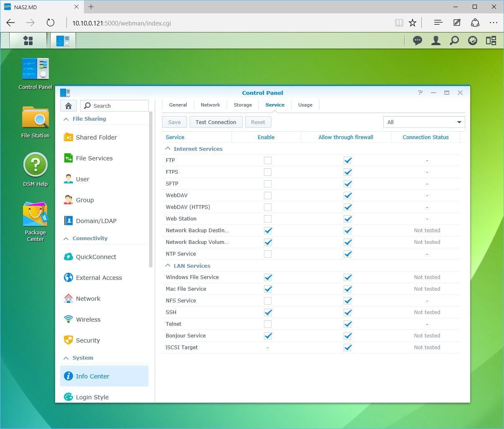Click Connection Status column header
Screen dimensions: 504x429
point(425,137)
